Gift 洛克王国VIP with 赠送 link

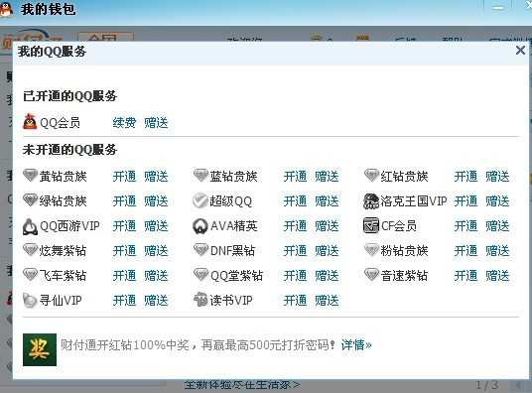[497, 201]
